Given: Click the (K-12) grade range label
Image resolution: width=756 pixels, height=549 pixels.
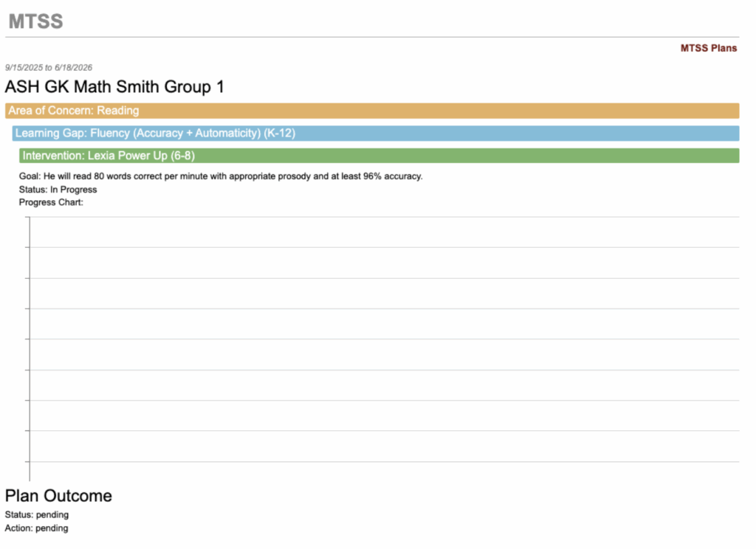Looking at the screenshot, I should [279, 134].
